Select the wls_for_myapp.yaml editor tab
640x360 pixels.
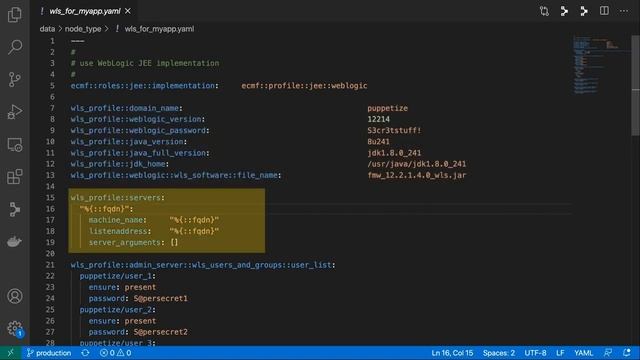(x=85, y=11)
